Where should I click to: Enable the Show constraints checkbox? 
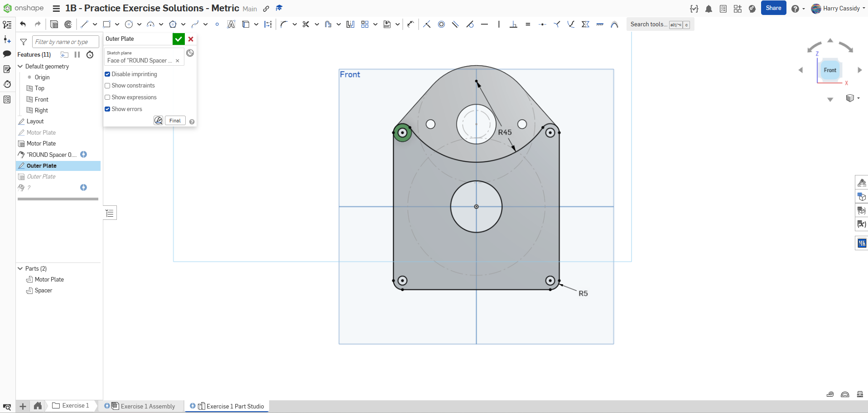(107, 86)
